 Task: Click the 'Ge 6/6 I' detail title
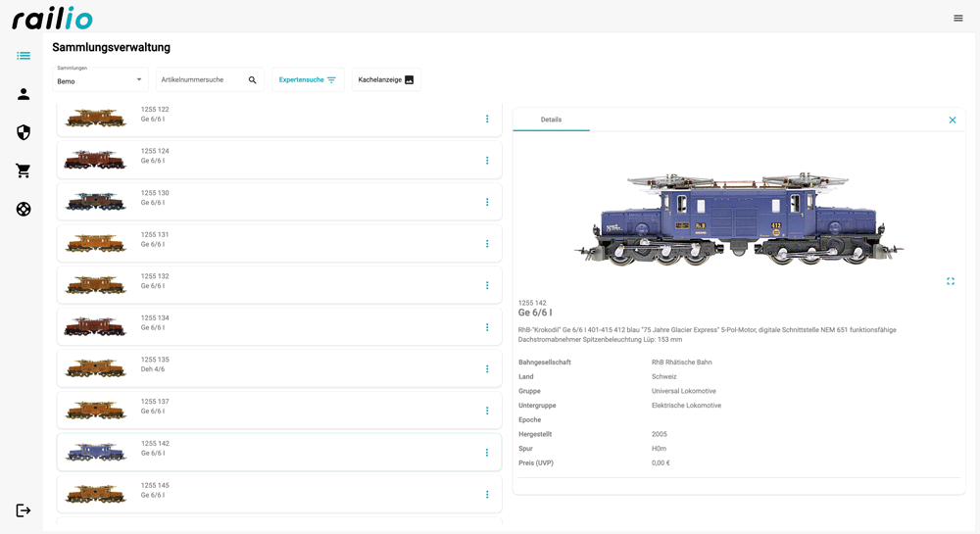pyautogui.click(x=535, y=313)
